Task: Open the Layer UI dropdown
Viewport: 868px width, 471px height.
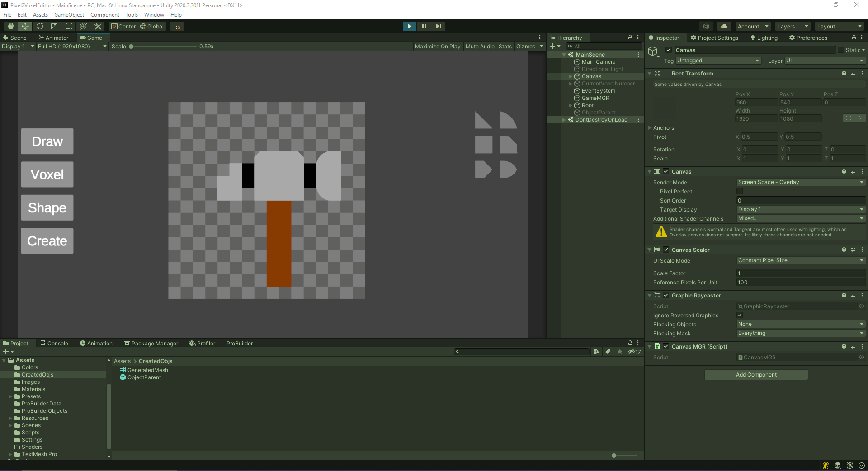Action: tap(825, 61)
